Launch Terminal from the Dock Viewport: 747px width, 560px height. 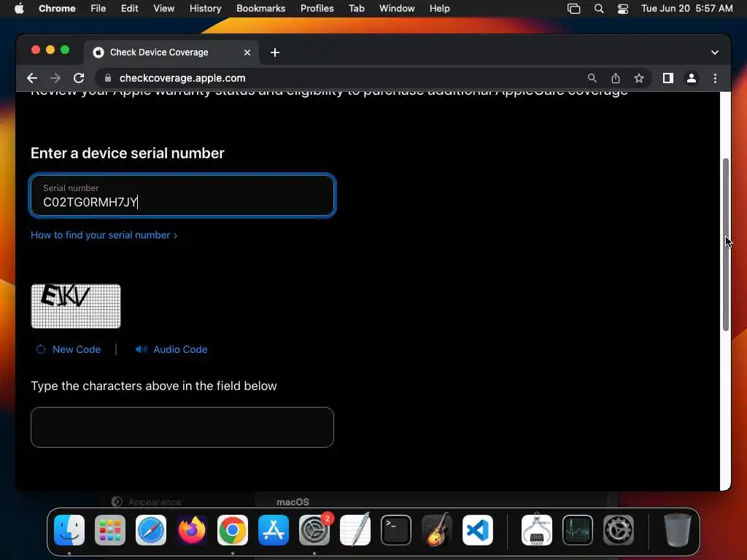(x=396, y=530)
